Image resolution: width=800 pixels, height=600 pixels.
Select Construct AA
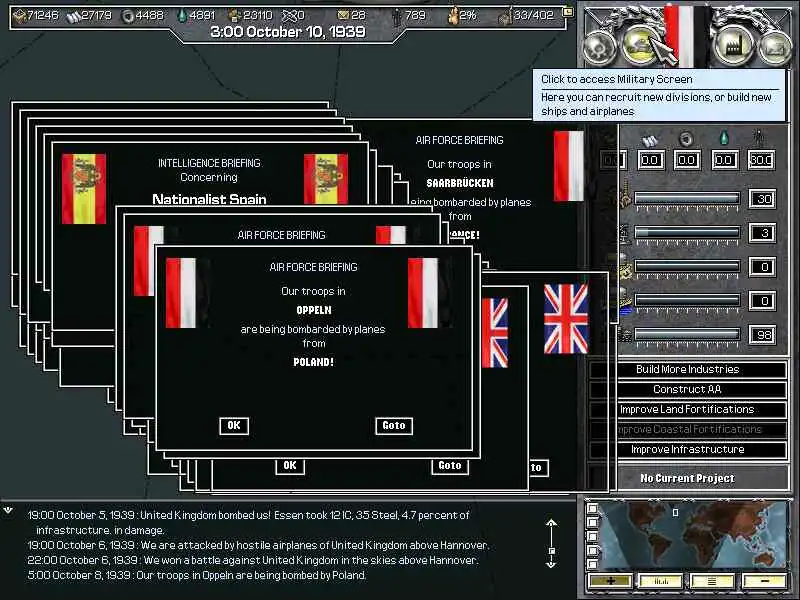click(x=702, y=389)
